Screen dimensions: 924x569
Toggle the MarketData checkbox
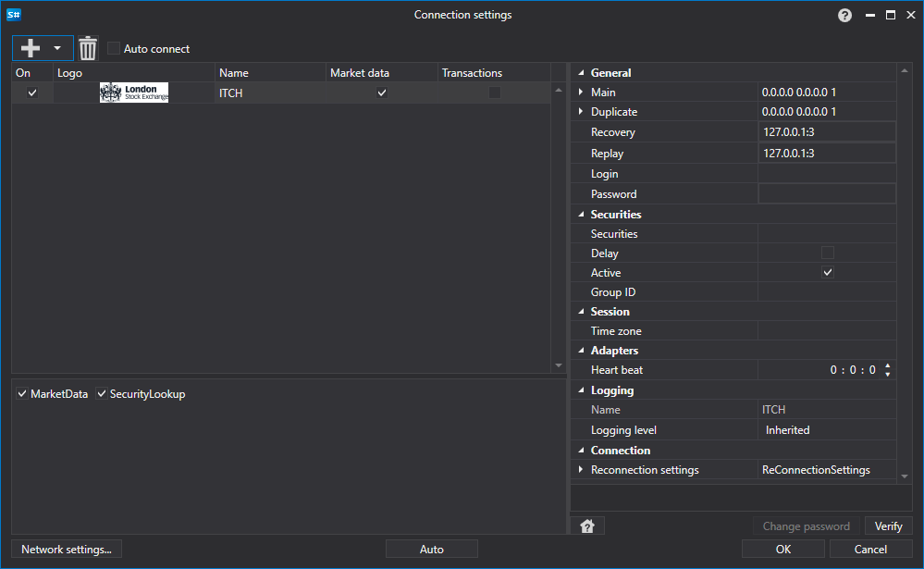(x=22, y=393)
